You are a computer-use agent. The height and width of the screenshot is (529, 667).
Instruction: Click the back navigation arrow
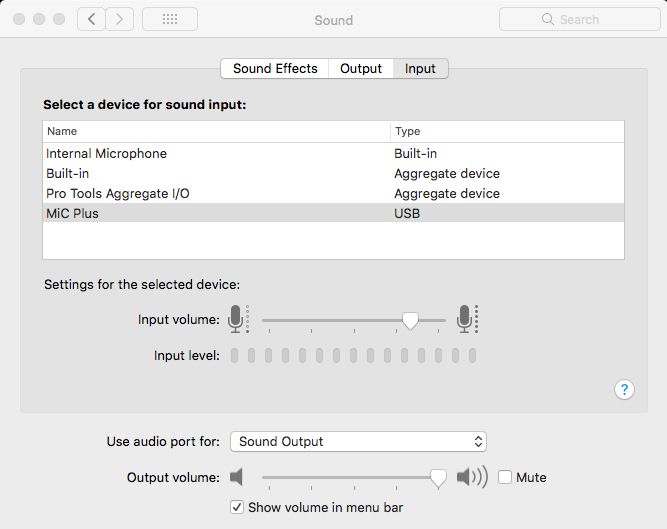91,19
